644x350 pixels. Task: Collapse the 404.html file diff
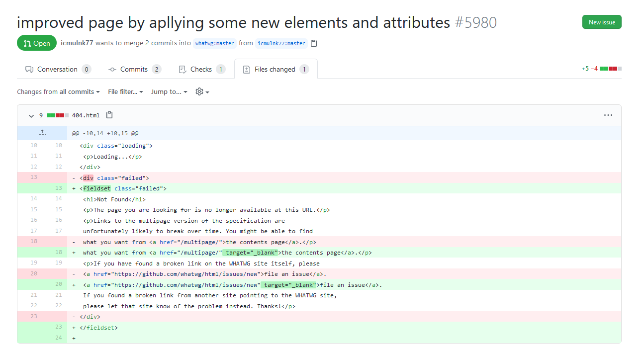coord(31,115)
